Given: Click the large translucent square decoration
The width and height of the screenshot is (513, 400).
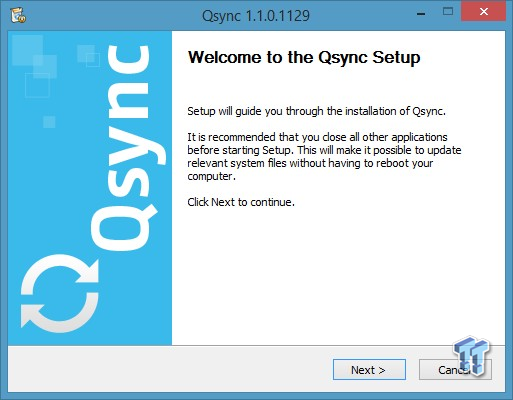Looking at the screenshot, I should point(28,50).
